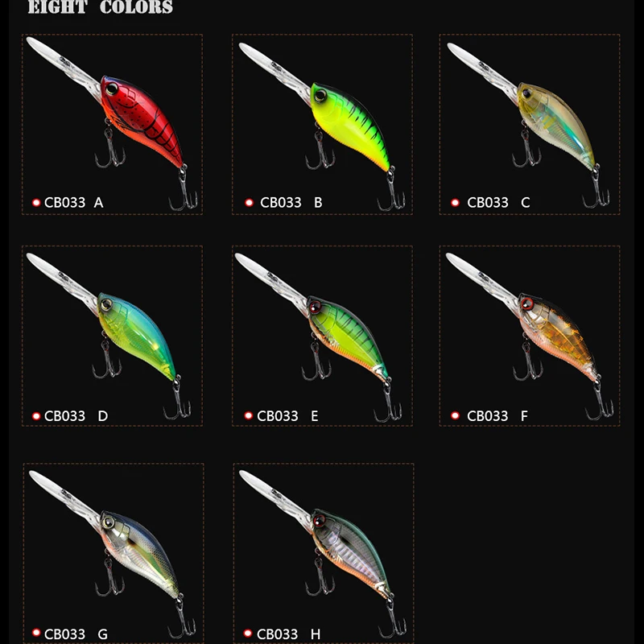Select the striped green CB033 E lure

click(318, 337)
